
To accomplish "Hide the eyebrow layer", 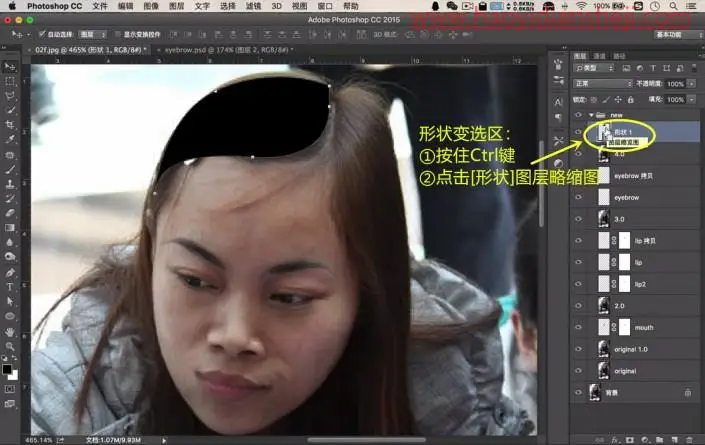I will point(578,197).
